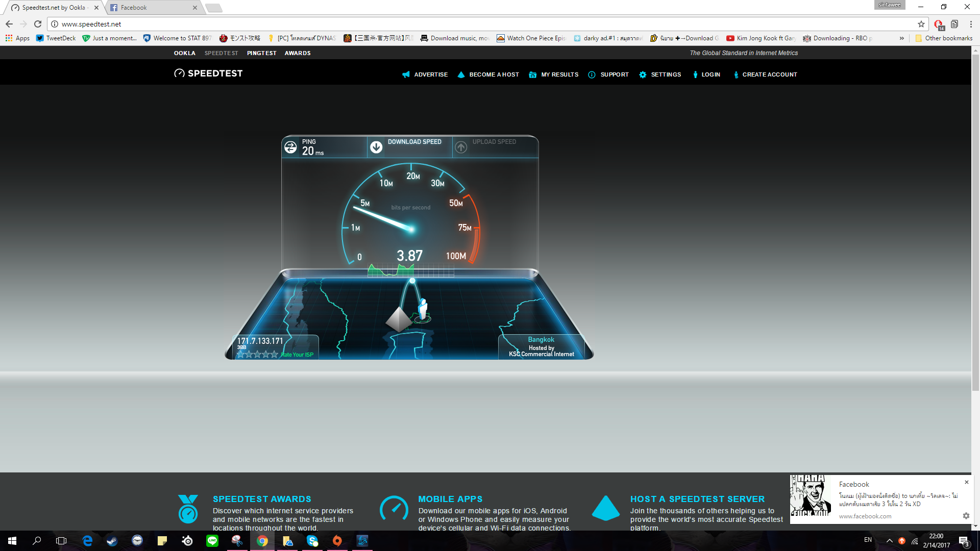Click the upload speed arrow icon
The width and height of the screenshot is (980, 551).
click(461, 147)
